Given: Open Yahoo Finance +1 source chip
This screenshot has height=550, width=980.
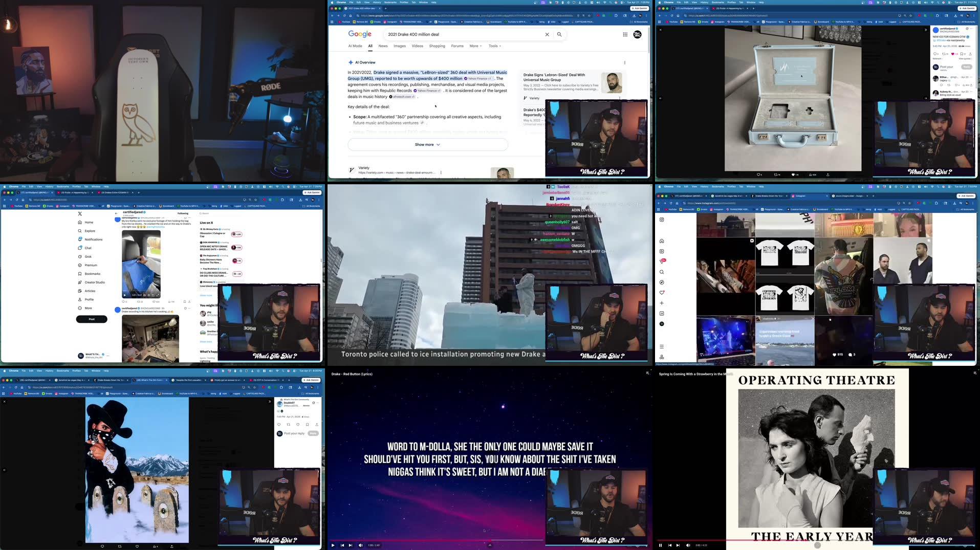Looking at the screenshot, I should point(478,79).
